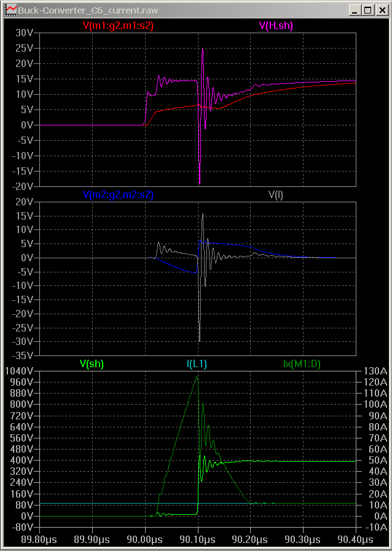
Task: Click the -25V tick on the middle pane axis
Action: pos(23,328)
